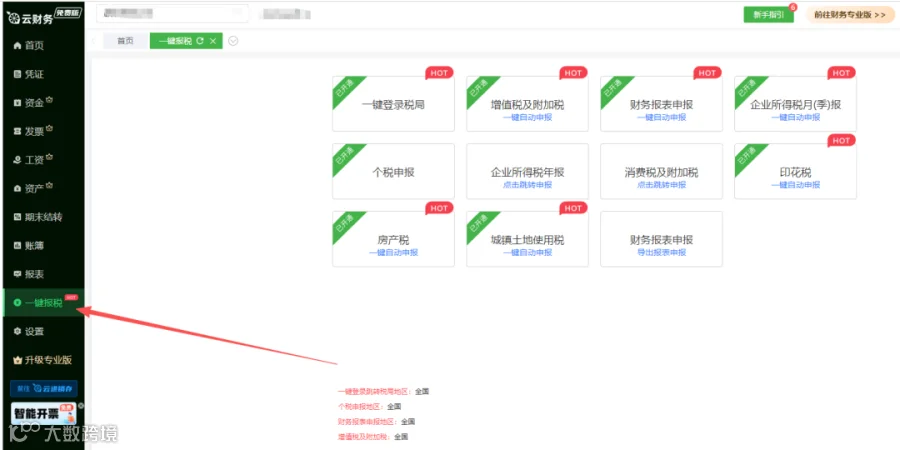The height and width of the screenshot is (450, 900).
Task: Switch to the 首页 tab
Action: (125, 41)
